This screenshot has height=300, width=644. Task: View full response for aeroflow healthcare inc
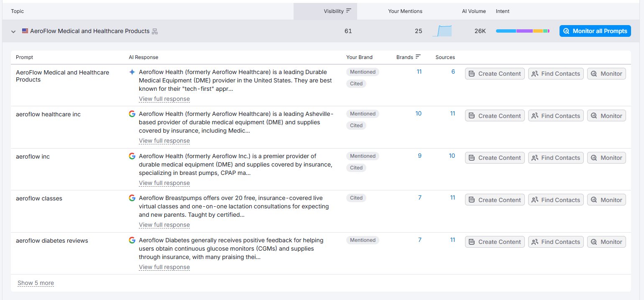[164, 141]
